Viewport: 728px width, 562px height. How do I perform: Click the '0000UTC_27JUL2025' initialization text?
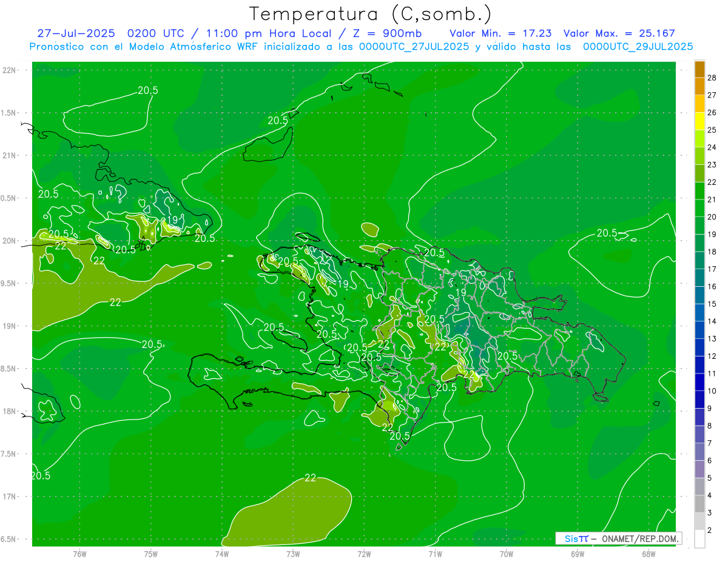coord(414,47)
